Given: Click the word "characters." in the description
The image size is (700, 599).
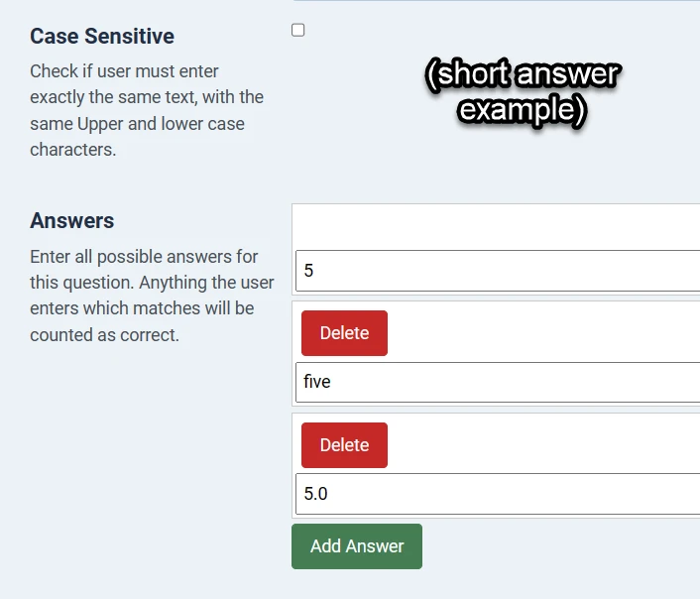Looking at the screenshot, I should (x=73, y=150).
